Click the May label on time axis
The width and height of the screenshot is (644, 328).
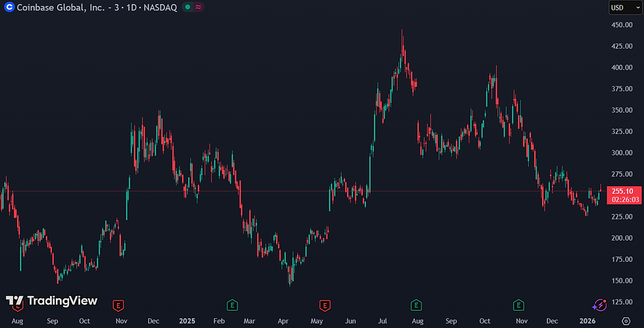pyautogui.click(x=317, y=321)
